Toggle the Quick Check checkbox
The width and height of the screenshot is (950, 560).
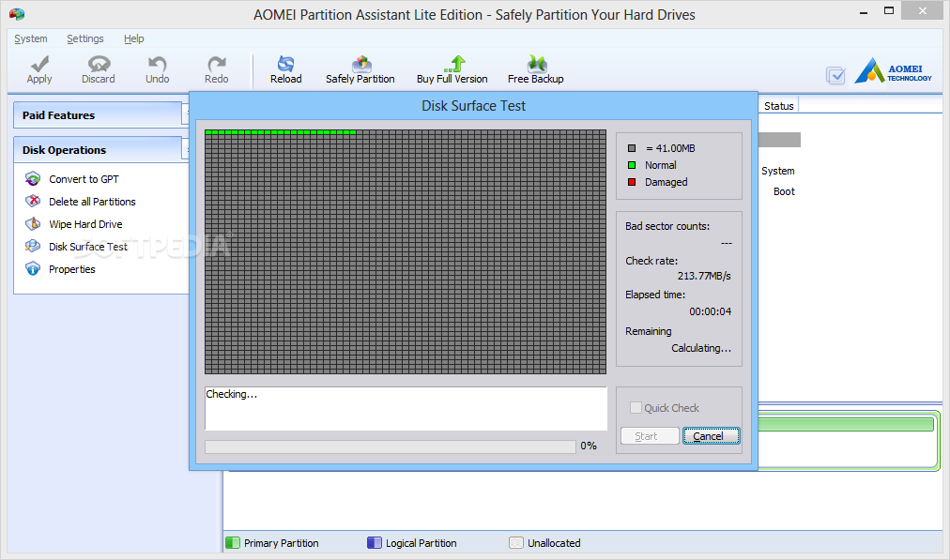click(636, 407)
